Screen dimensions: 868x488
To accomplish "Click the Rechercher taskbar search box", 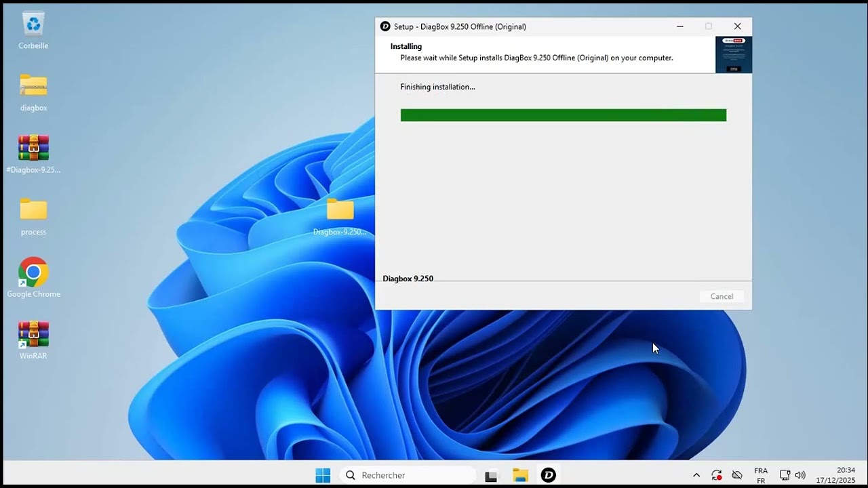I will point(408,475).
